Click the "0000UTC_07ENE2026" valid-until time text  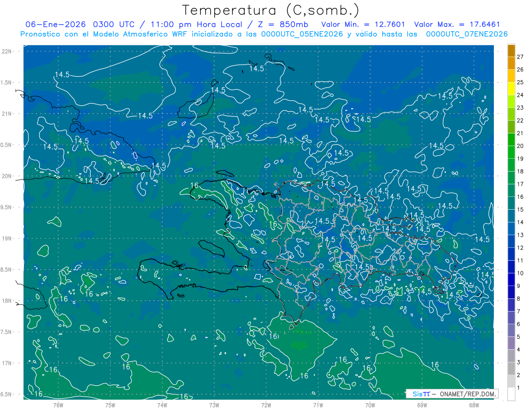[466, 34]
